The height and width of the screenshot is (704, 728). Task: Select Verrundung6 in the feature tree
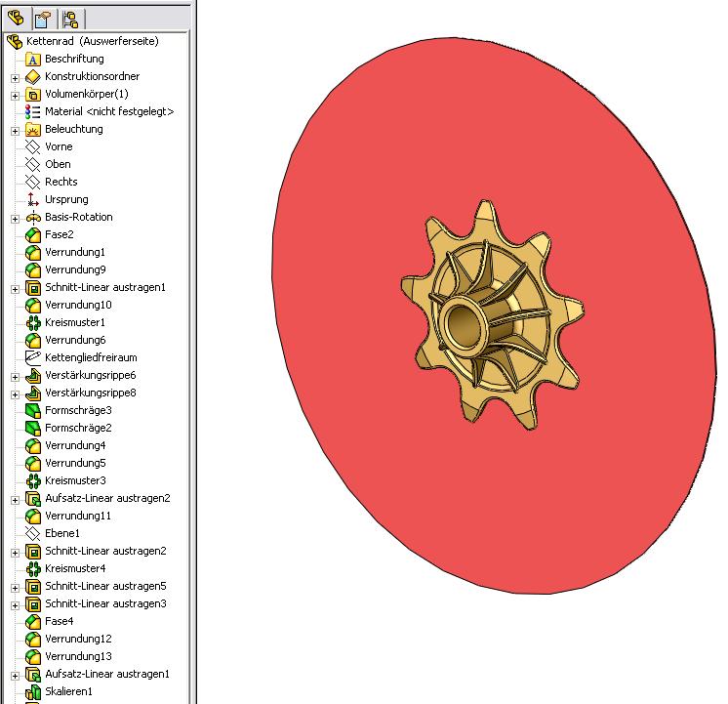pos(75,340)
